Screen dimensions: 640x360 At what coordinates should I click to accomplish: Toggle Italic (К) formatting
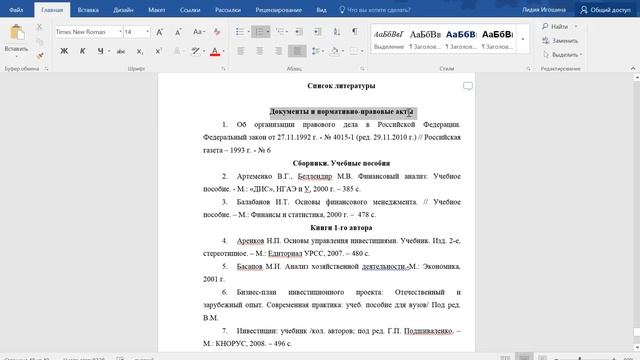[x=82, y=51]
